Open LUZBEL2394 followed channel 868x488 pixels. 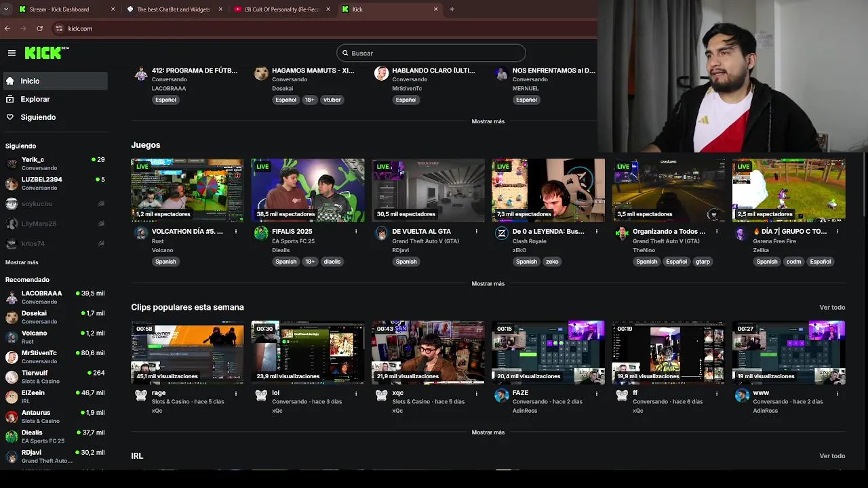click(x=54, y=183)
